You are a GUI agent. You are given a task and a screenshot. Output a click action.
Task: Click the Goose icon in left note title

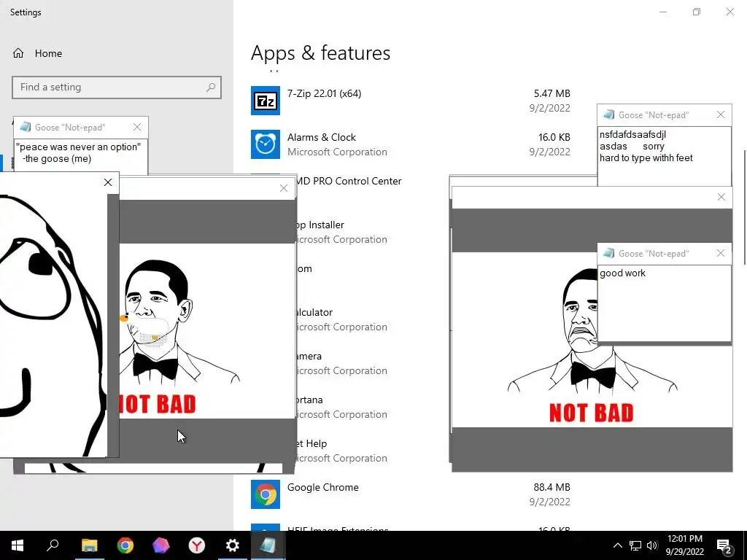pos(26,127)
